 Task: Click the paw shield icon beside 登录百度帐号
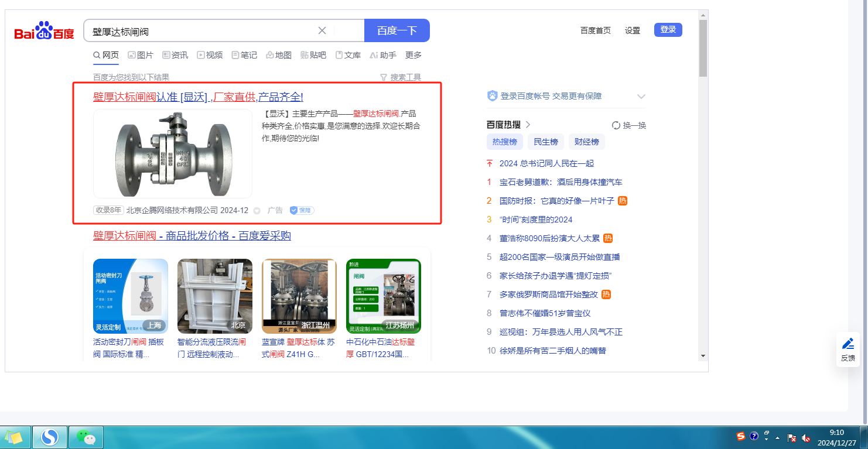click(493, 96)
